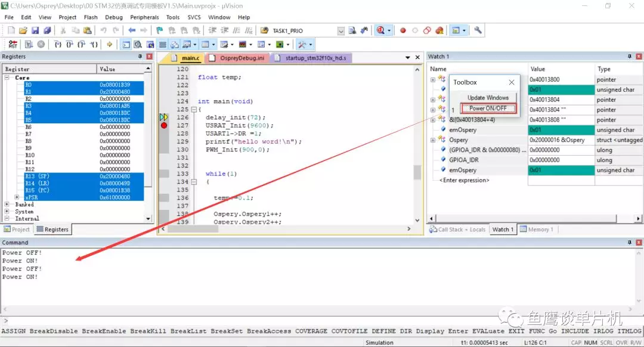Insert a breakpoint with the red dot icon
This screenshot has height=347, width=644.
click(x=403, y=30)
